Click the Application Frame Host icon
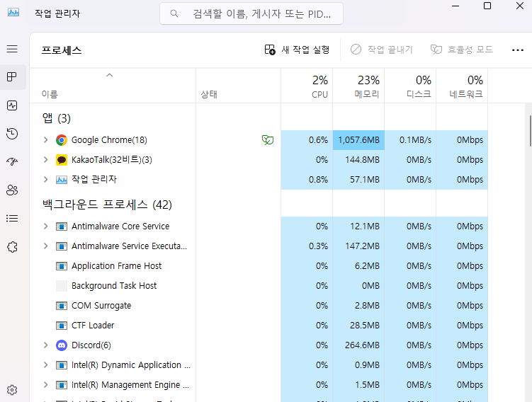The width and height of the screenshot is (532, 402). pos(62,266)
